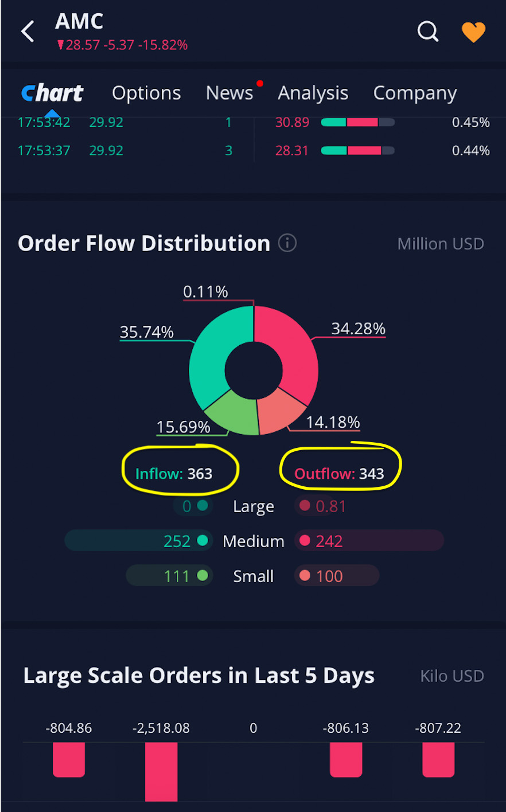The image size is (506, 812).
Task: Tap the Small inflow 111 bar
Action: coord(169,576)
